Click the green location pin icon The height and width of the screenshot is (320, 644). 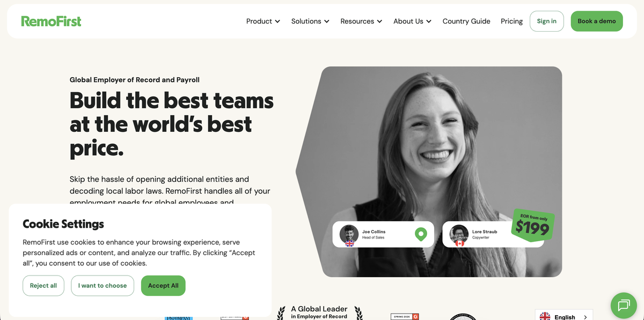tap(421, 234)
